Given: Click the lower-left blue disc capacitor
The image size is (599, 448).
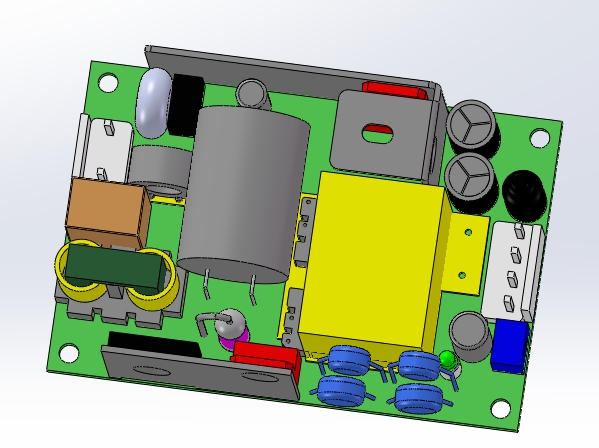Looking at the screenshot, I should tap(342, 391).
